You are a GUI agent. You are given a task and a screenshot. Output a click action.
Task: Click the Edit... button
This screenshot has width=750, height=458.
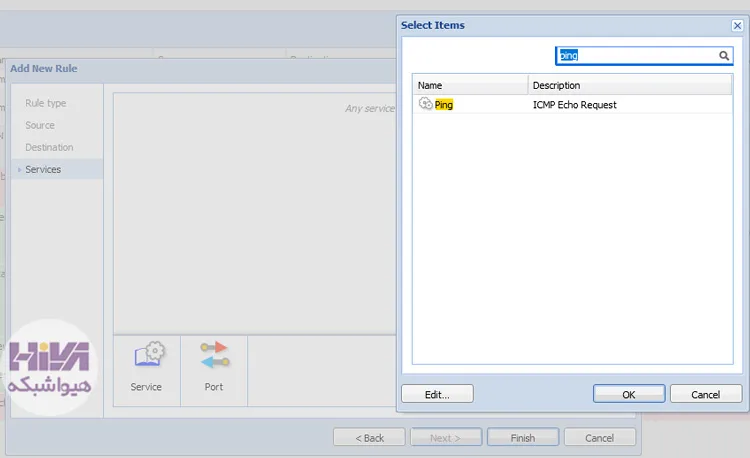(437, 394)
